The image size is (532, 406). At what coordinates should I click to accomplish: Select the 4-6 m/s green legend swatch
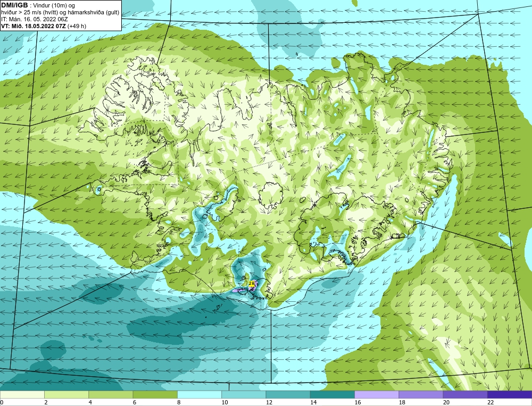pyautogui.click(x=111, y=394)
